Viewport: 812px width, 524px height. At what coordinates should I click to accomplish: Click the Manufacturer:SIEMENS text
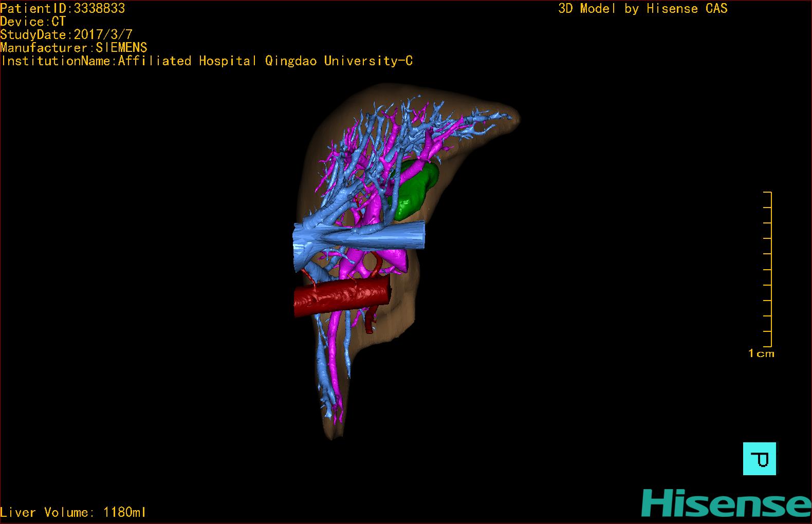73,48
